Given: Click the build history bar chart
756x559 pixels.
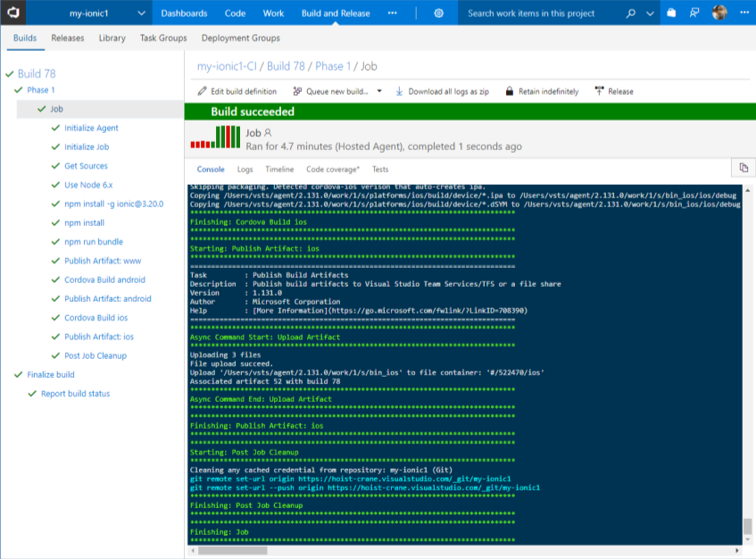Looking at the screenshot, I should [215, 137].
